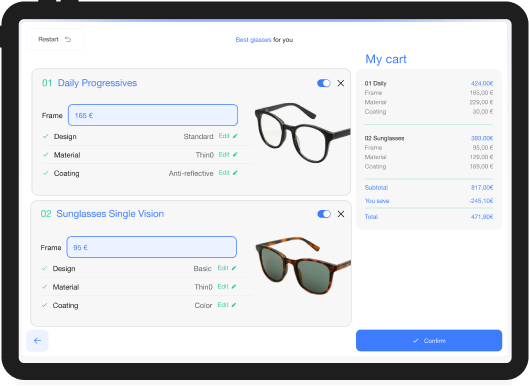Edit Color coating for Sunglasses
The width and height of the screenshot is (529, 386).
click(227, 305)
